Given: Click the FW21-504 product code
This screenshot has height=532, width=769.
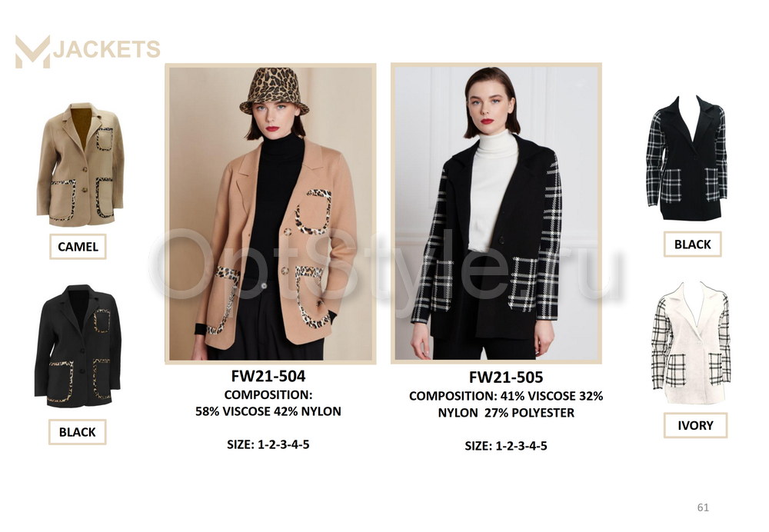Looking at the screenshot, I should 268,376.
